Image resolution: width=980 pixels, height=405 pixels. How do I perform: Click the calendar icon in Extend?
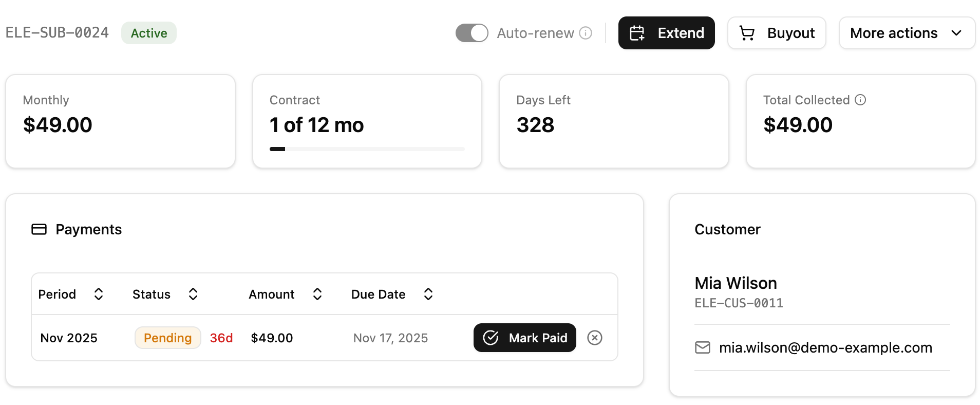637,33
